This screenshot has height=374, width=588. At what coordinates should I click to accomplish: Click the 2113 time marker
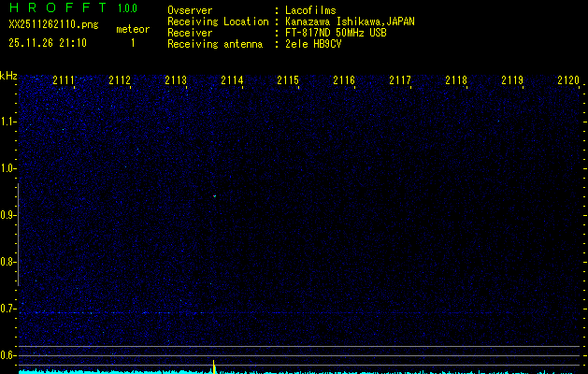176,81
